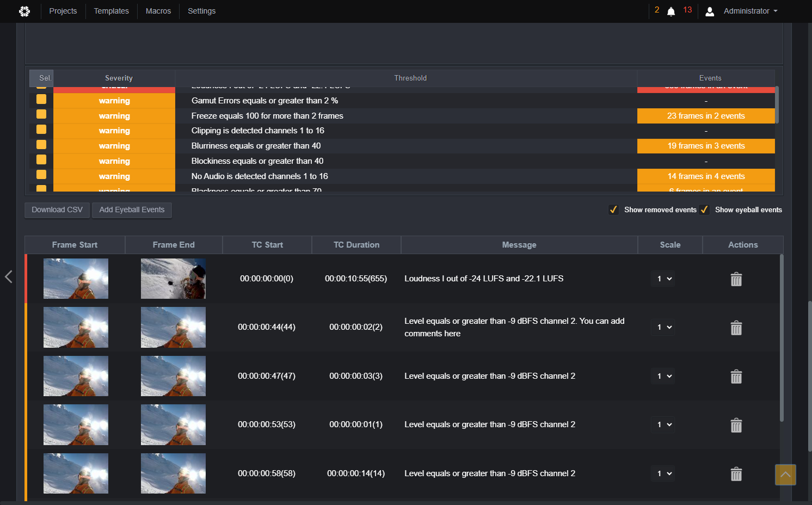Screen dimensions: 812x505
Task: Collapse the side panel with left chevron
Action: (x=9, y=276)
